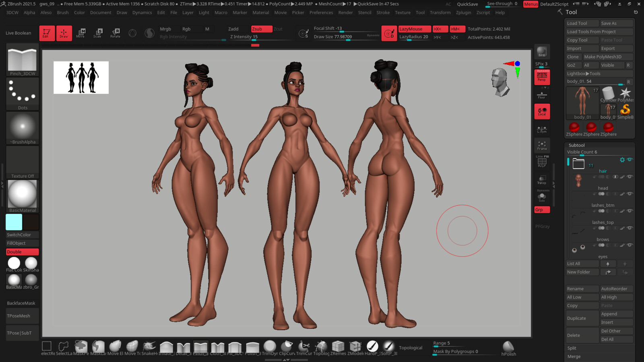This screenshot has width=644, height=362.
Task: Choose the ZRemesherGuides brush
Action: (x=338, y=348)
